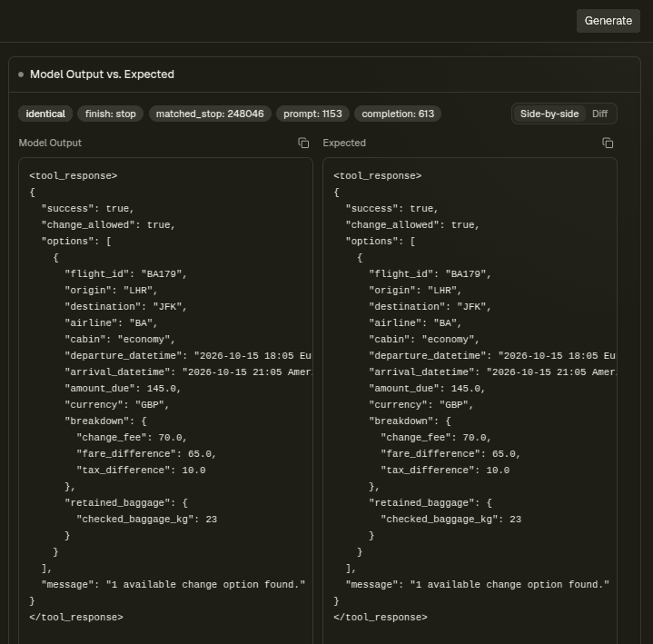This screenshot has height=644, width=653.
Task: Click the Expected column label
Action: click(x=344, y=143)
